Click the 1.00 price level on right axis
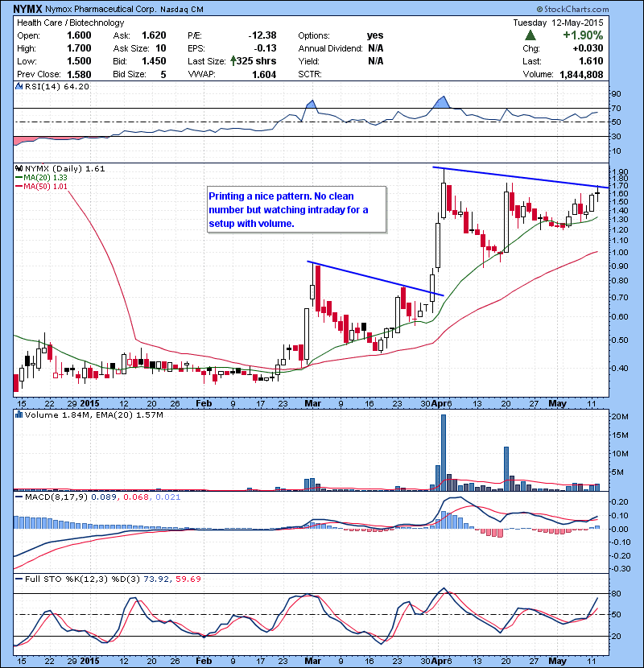The height and width of the screenshot is (668, 644). 620,252
